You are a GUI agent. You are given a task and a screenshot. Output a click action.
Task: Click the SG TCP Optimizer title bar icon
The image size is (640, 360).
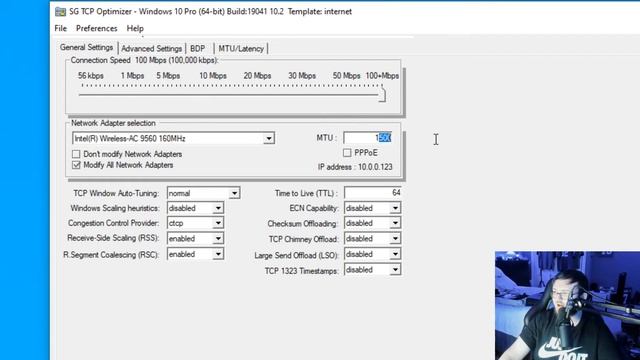tap(60, 11)
